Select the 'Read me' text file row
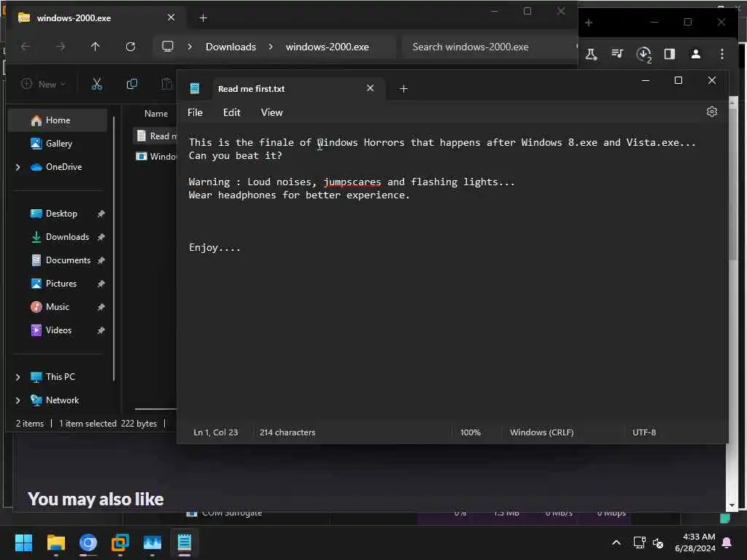This screenshot has height=560, width=747. click(155, 136)
